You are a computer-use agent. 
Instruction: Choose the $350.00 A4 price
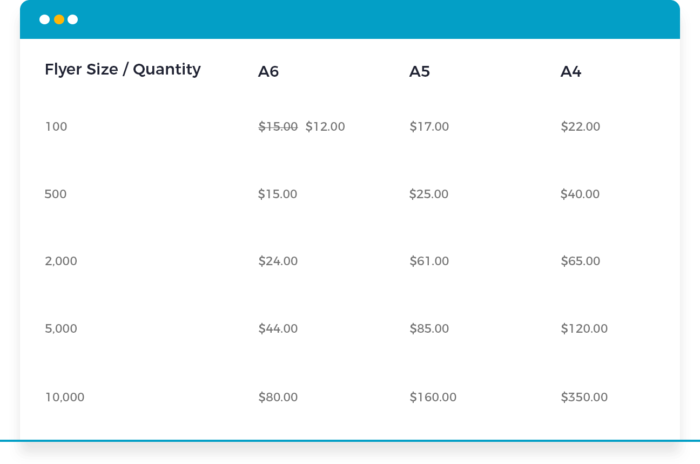click(584, 397)
